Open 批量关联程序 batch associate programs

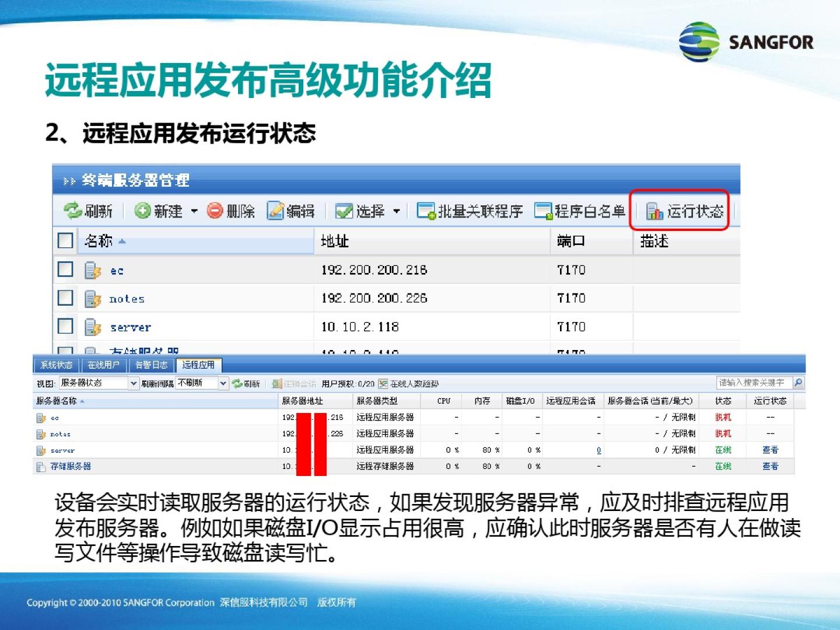point(470,211)
